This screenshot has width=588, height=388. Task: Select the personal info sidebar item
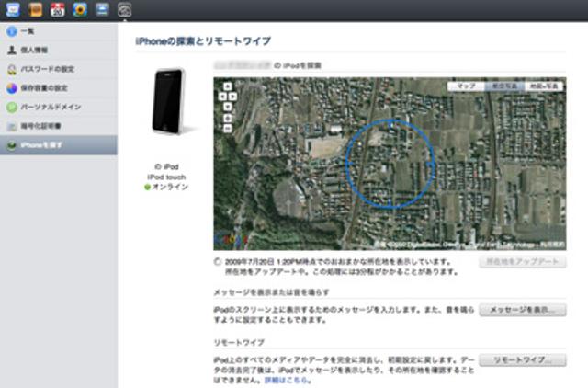(59, 50)
